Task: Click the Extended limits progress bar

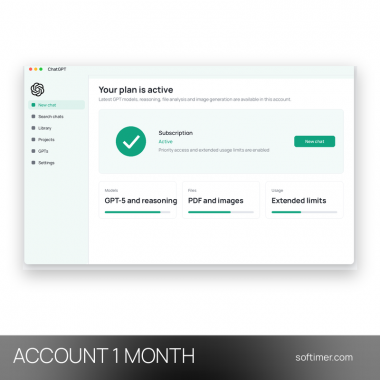Action: click(304, 212)
